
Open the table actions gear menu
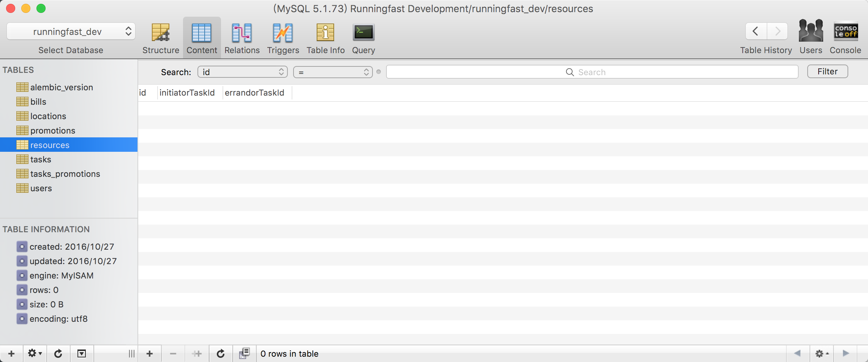(35, 354)
